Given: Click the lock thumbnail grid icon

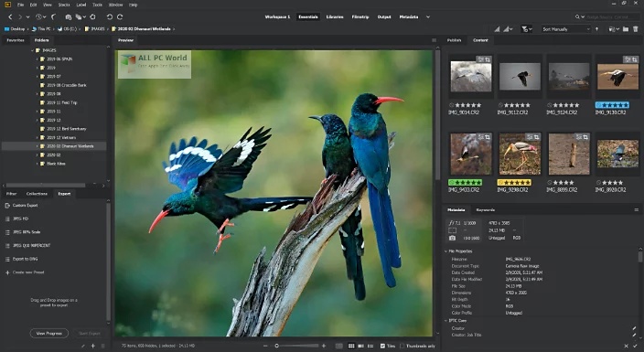Looking at the screenshot, I should (x=339, y=346).
